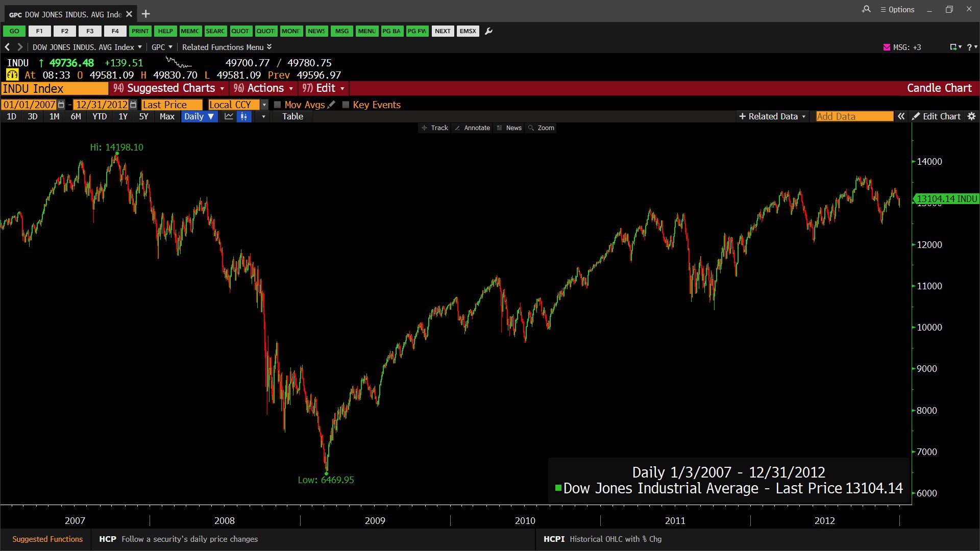Open the Daily periodicity dropdown
This screenshot has height=551, width=980.
tap(199, 116)
